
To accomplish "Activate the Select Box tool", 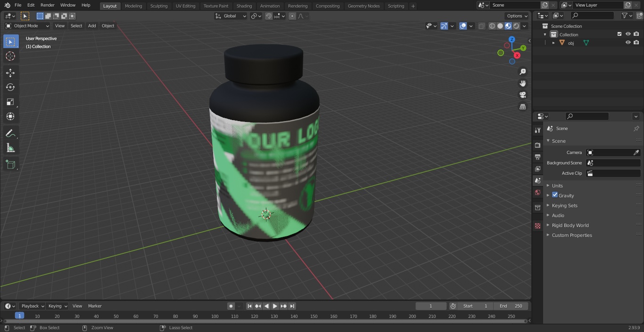I will [10, 41].
